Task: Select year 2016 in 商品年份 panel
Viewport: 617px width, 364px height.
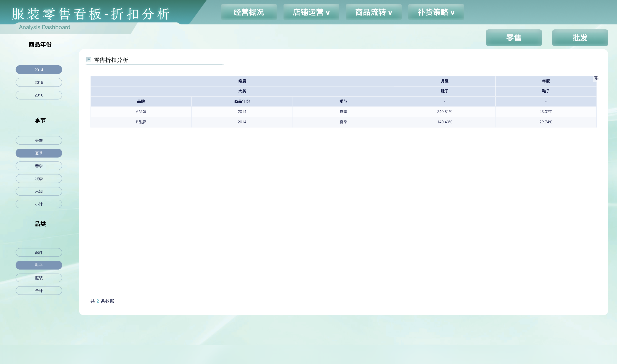Action: click(38, 95)
